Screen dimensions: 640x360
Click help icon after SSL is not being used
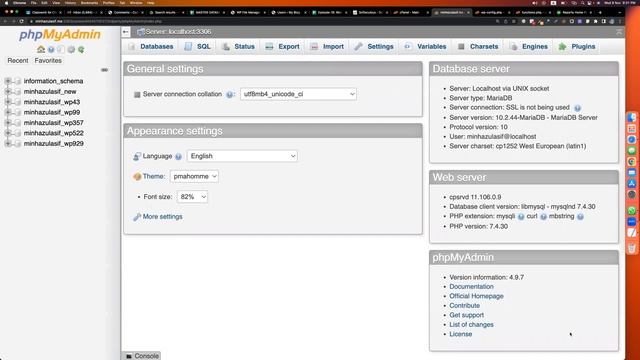pyautogui.click(x=577, y=108)
